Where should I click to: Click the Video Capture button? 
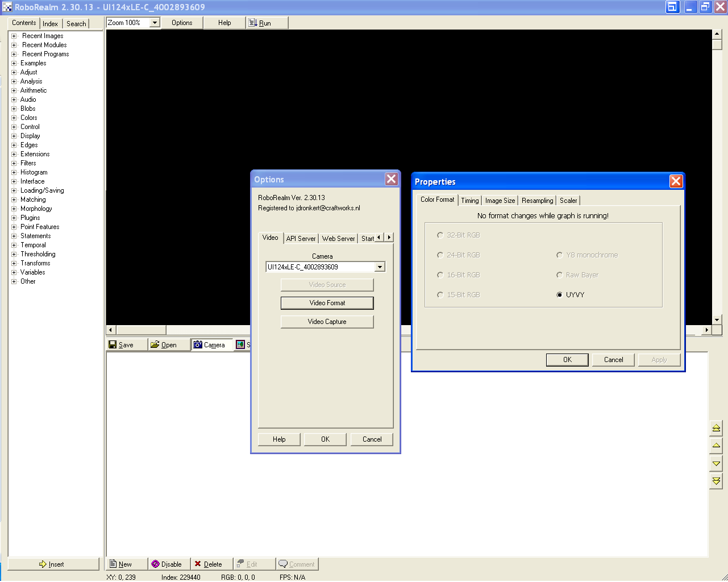[x=327, y=322]
